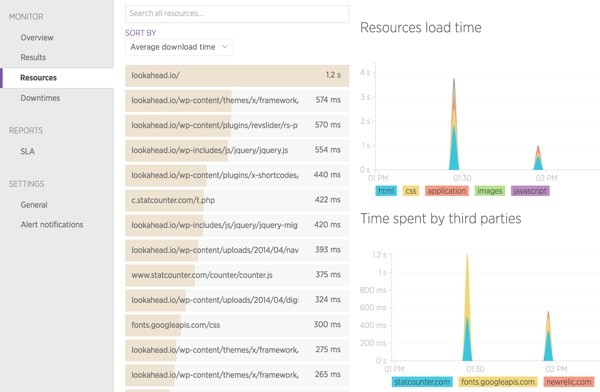Image resolution: width=600 pixels, height=392 pixels.
Task: Select the fonts.googleapis.com/css row
Action: pos(237,325)
